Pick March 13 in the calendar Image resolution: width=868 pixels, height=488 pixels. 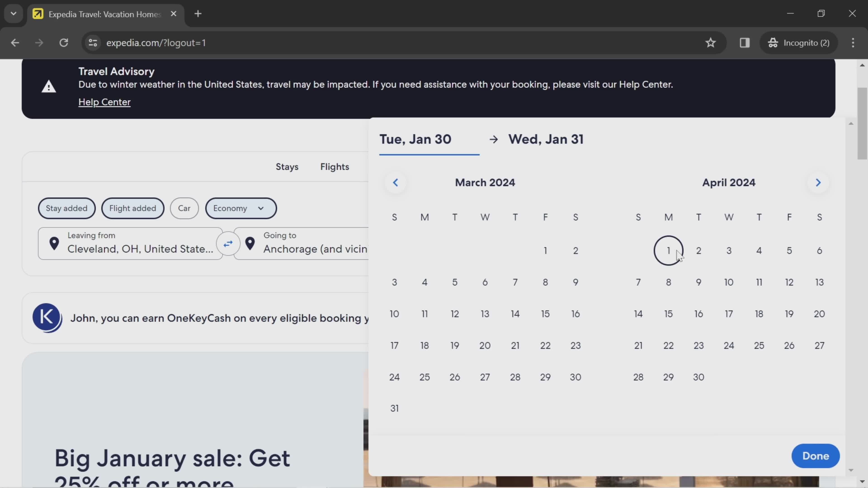tap(485, 314)
